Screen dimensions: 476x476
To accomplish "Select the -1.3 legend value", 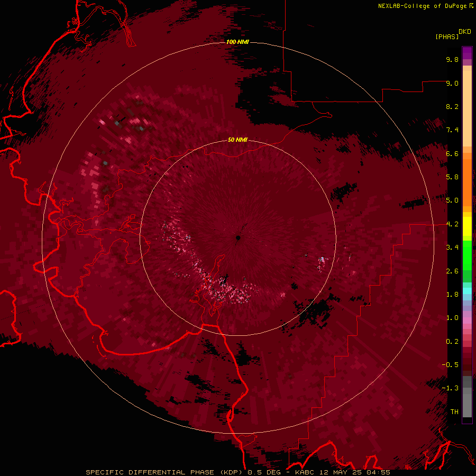I will tap(450, 388).
